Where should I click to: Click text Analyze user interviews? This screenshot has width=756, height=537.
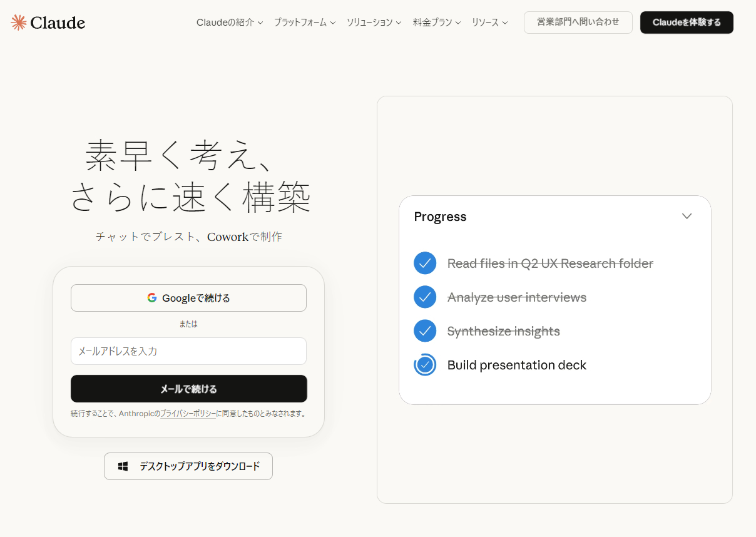click(x=517, y=297)
